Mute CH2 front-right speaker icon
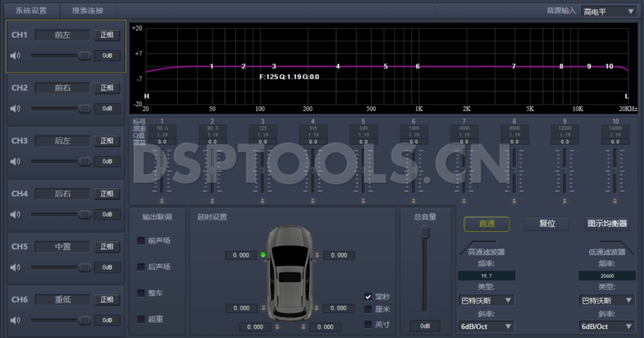The width and height of the screenshot is (644, 338). click(15, 109)
